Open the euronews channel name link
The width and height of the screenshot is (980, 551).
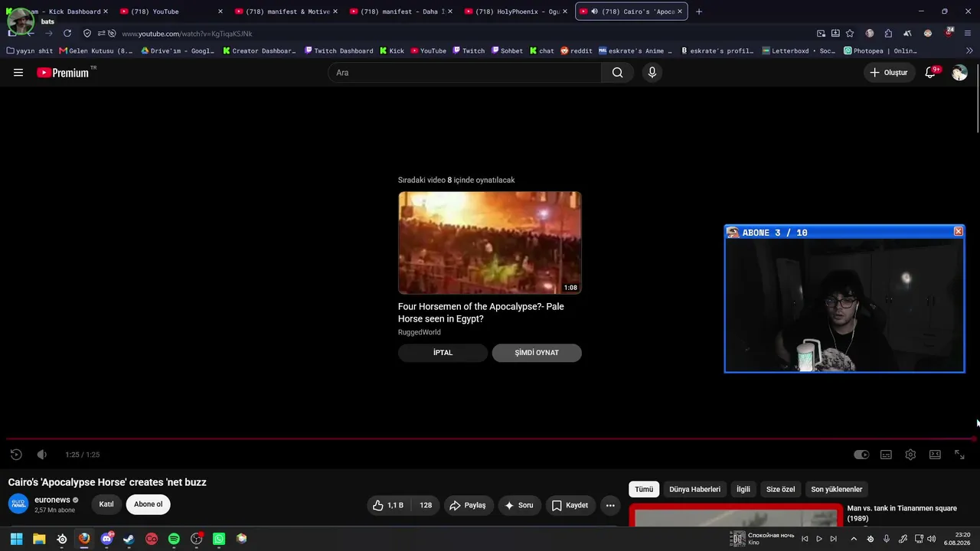(52, 500)
